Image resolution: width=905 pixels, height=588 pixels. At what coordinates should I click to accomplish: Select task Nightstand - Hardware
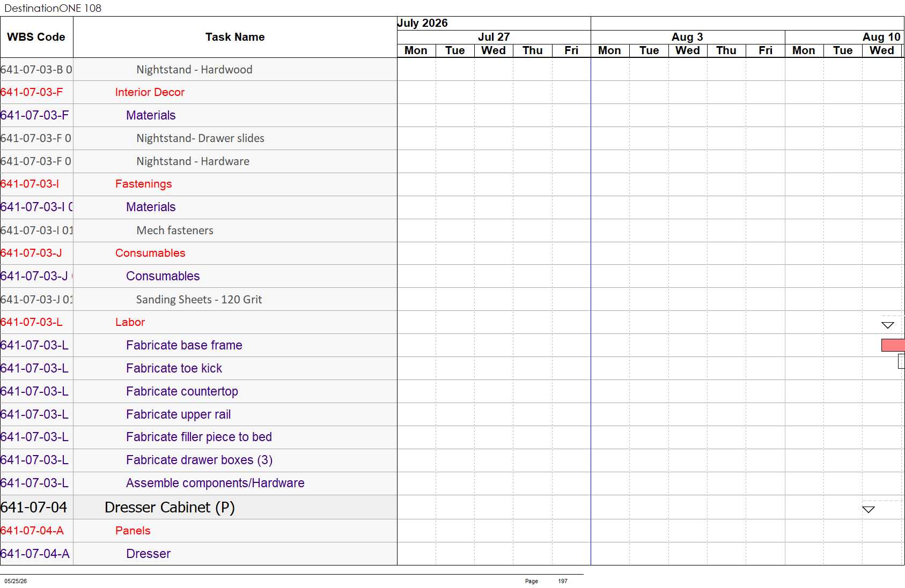click(193, 161)
